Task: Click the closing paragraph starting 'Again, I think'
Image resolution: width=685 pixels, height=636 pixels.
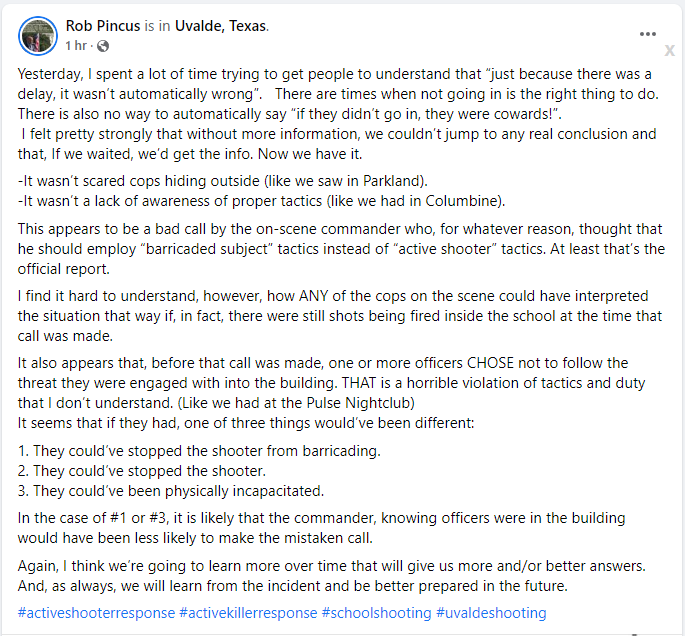Action: click(332, 576)
